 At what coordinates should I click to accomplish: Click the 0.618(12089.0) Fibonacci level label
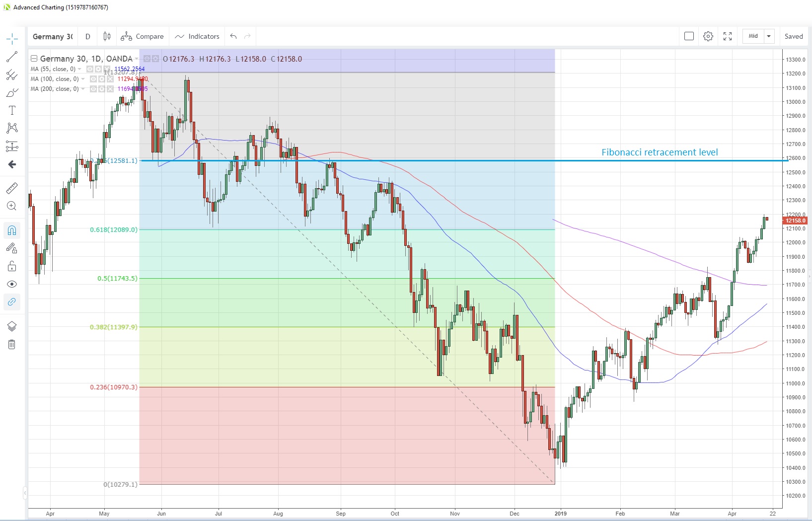pos(114,229)
